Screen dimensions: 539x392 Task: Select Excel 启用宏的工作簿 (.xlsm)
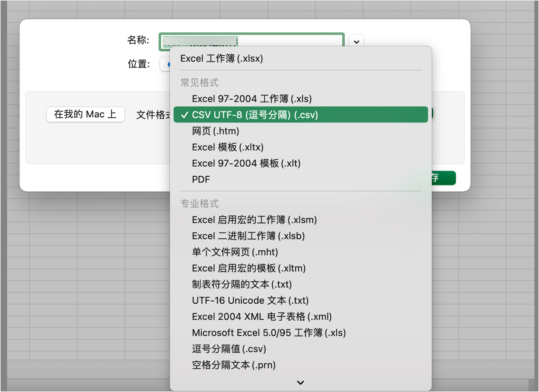254,220
